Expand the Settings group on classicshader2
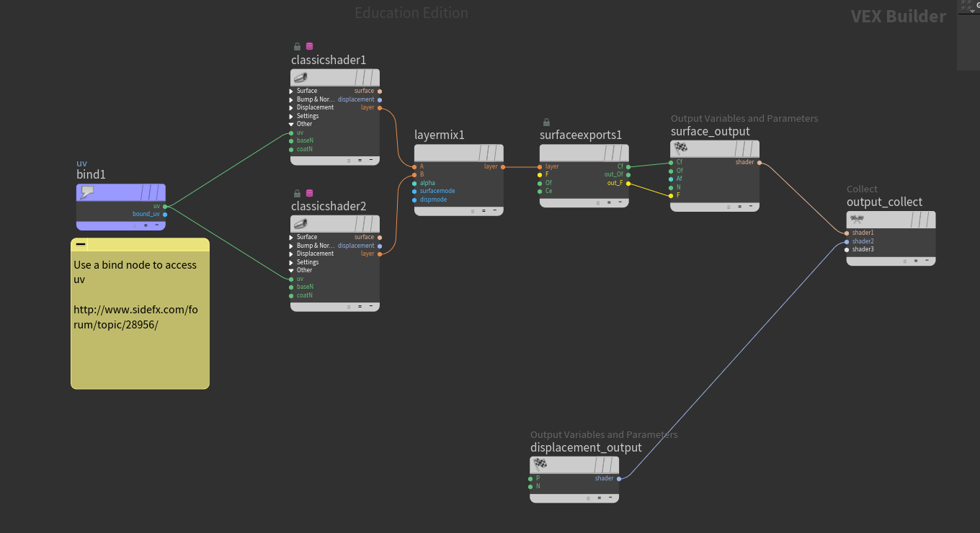980x533 pixels. (291, 262)
